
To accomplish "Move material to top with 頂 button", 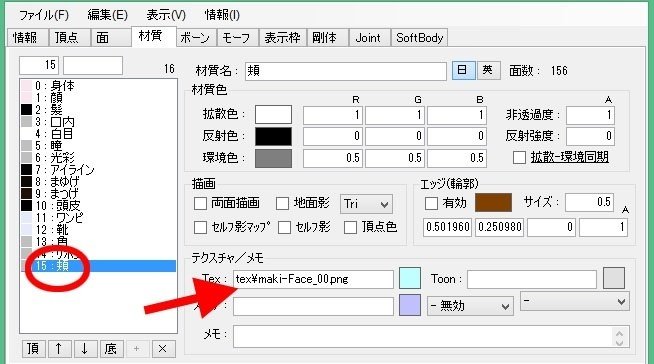I will click(33, 349).
